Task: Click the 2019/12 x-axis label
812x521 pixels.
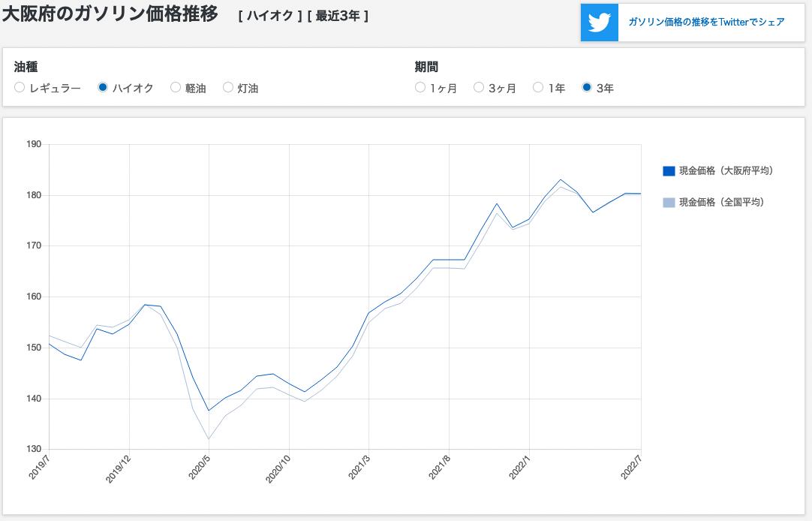Action: [x=118, y=469]
